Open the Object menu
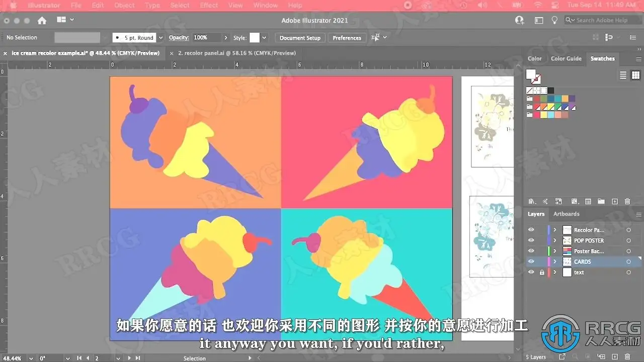The height and width of the screenshot is (362, 644). [124, 5]
